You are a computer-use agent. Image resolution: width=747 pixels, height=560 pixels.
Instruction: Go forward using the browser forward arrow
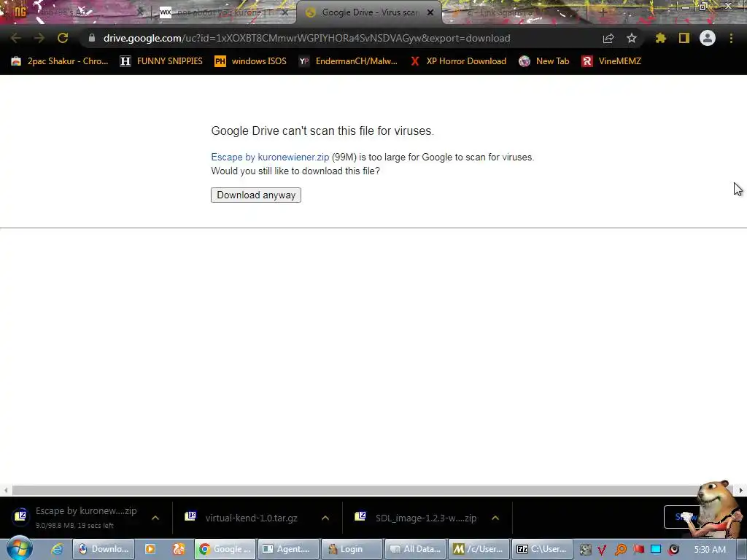39,38
